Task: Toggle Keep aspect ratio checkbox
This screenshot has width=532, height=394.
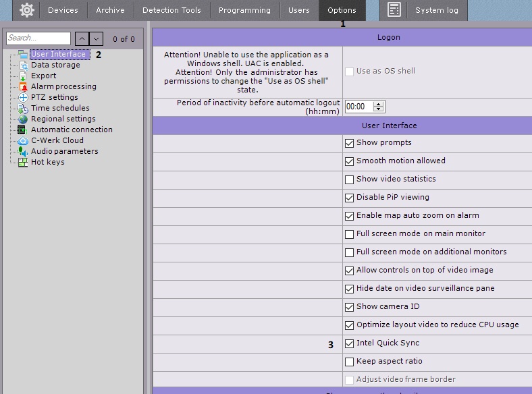Action: click(x=349, y=362)
